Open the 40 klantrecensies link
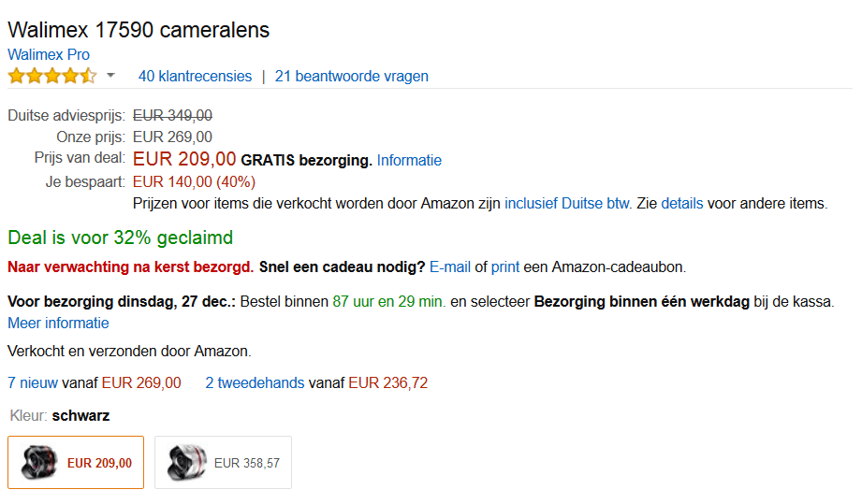862x504 pixels. click(195, 76)
